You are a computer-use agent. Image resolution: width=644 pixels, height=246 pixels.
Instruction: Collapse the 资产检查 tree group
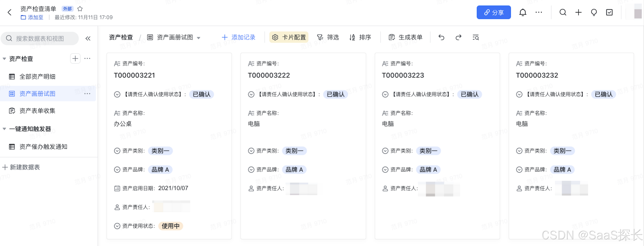4,59
